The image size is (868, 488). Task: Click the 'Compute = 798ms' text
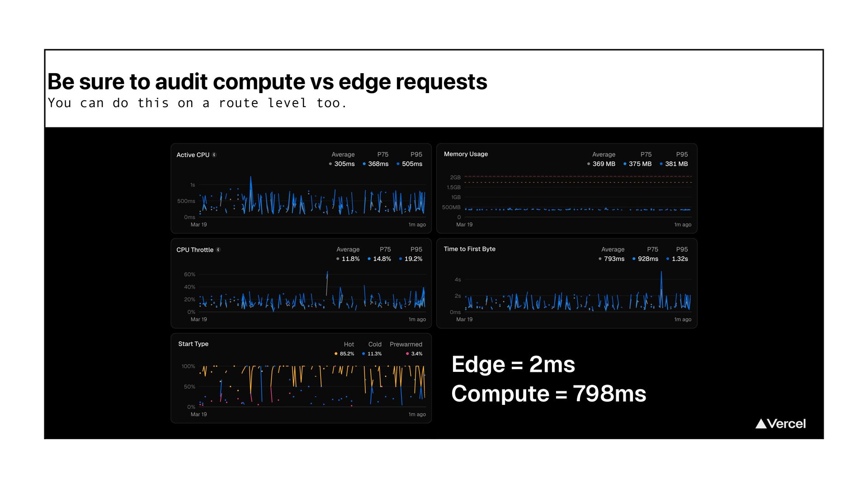pos(548,394)
